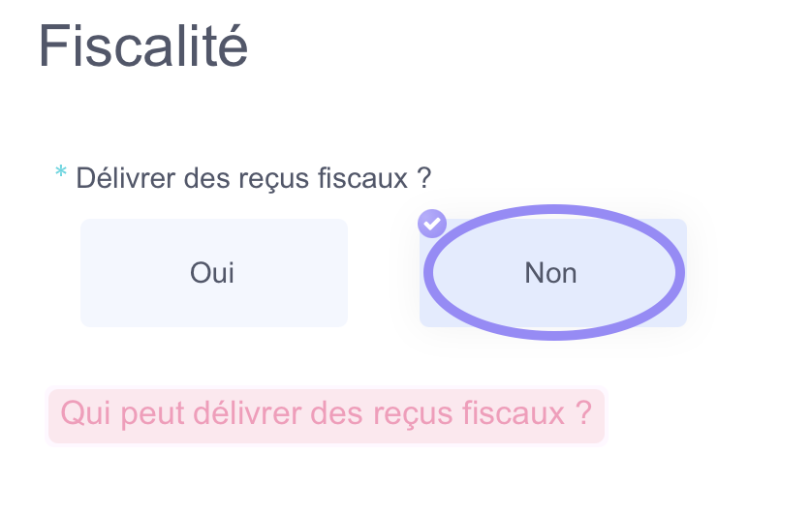See who can issue tax receipts
Image resolution: width=812 pixels, height=515 pixels.
pyautogui.click(x=327, y=414)
